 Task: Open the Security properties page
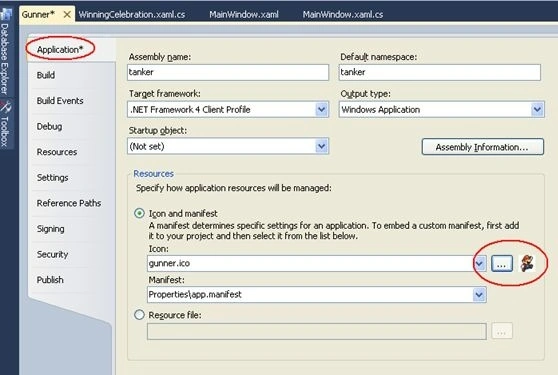point(52,254)
